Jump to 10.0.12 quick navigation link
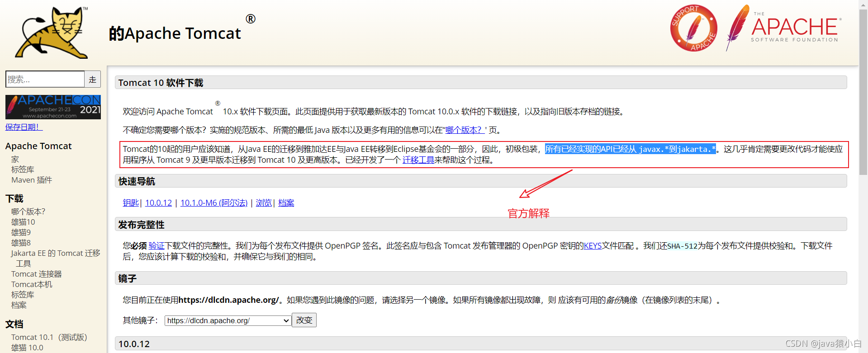The image size is (868, 353). point(158,203)
